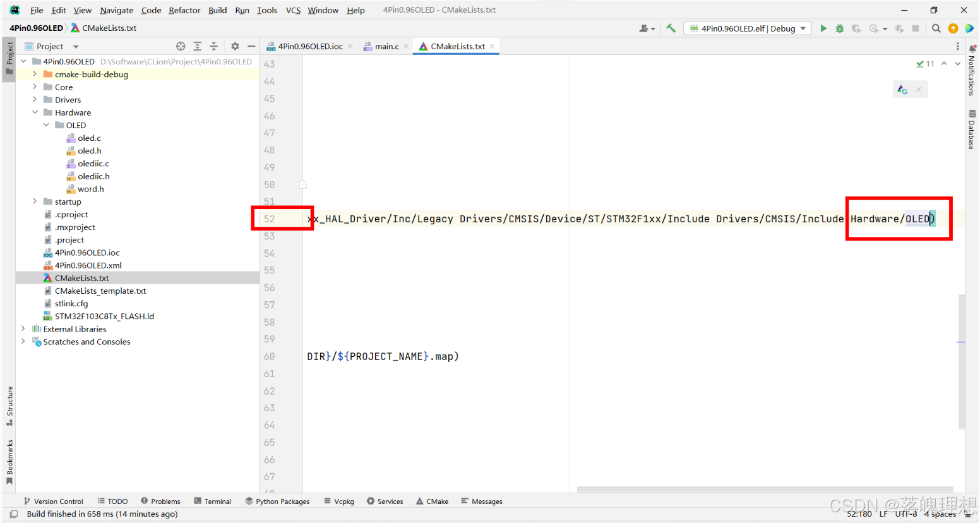Click the Stop button icon
The height and width of the screenshot is (523, 980).
pos(916,28)
